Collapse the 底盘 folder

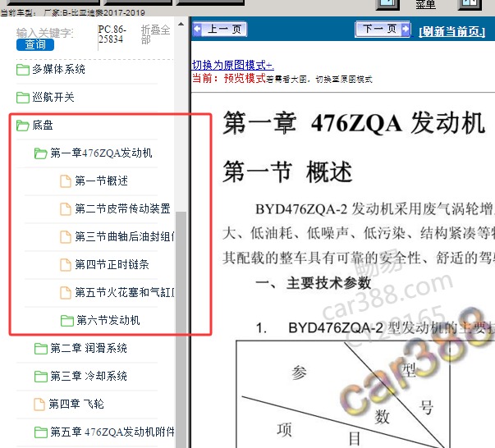click(x=43, y=126)
